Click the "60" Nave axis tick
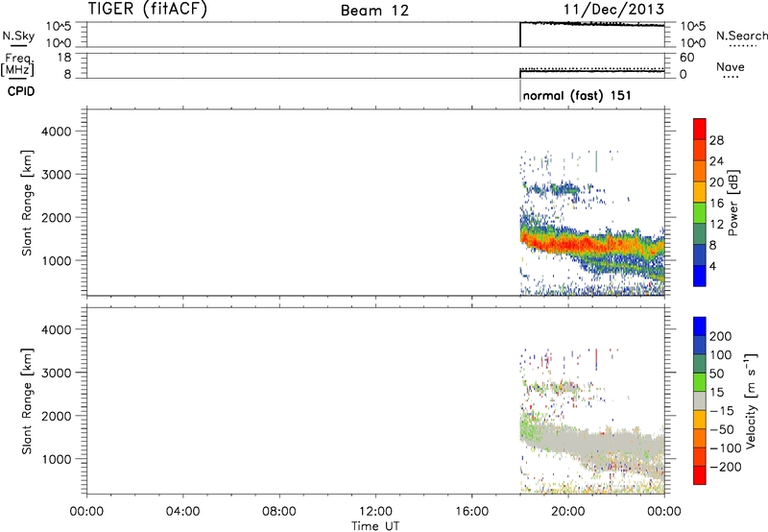This screenshot has height=532, width=768. pyautogui.click(x=686, y=58)
